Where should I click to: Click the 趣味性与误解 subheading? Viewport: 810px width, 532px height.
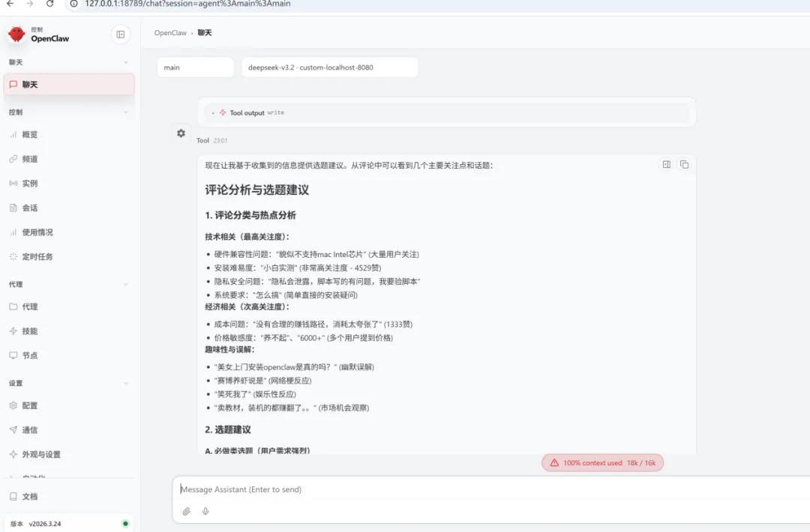pyautogui.click(x=230, y=350)
